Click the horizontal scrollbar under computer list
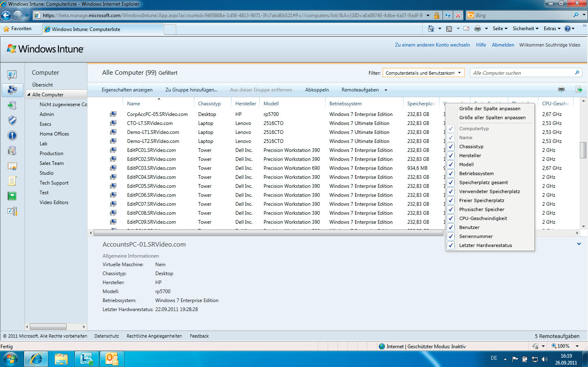 (268, 233)
